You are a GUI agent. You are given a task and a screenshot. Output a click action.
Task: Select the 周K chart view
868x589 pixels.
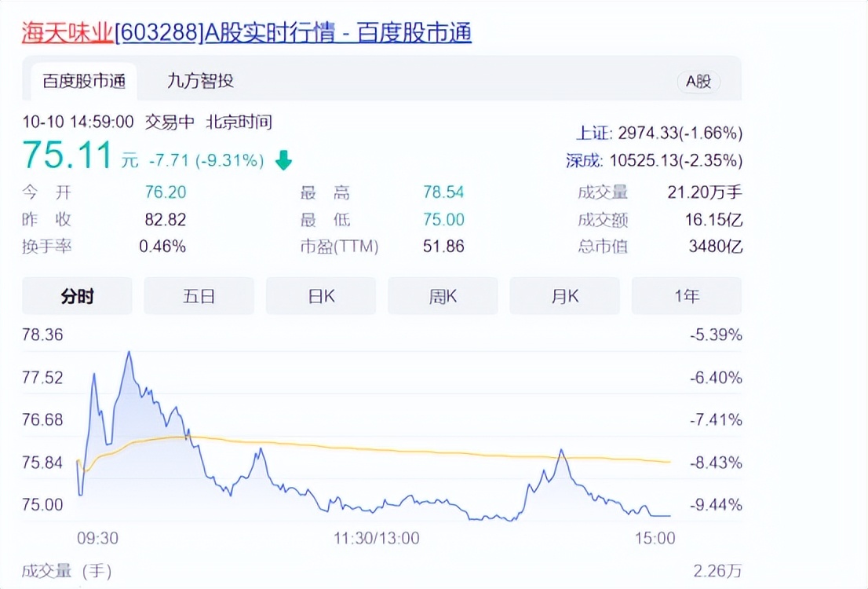443,296
